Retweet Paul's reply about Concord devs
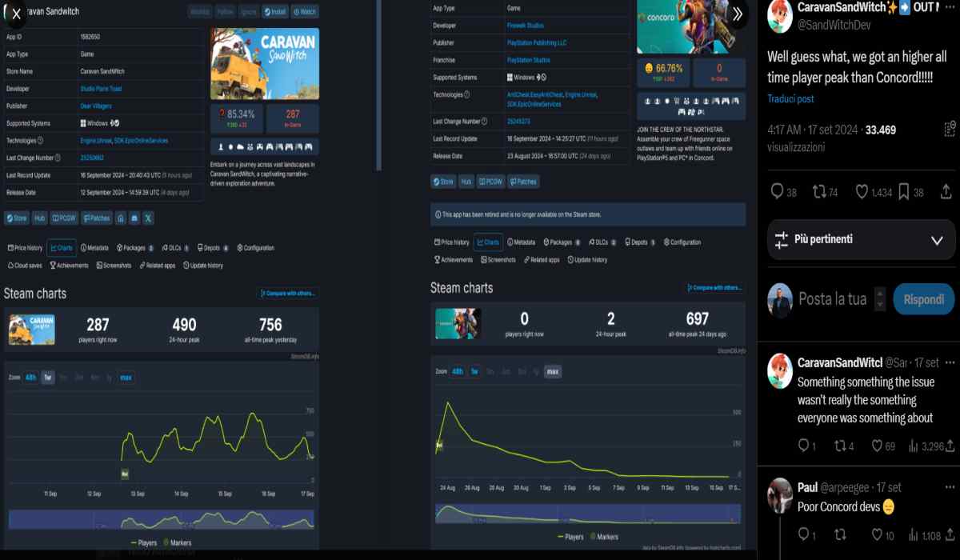The height and width of the screenshot is (560, 960). click(841, 535)
